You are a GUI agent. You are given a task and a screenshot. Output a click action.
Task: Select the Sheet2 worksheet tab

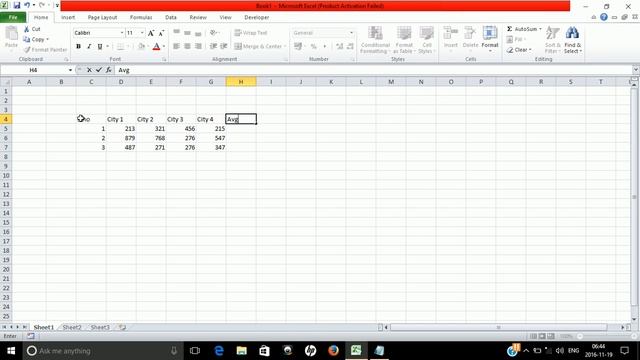click(x=72, y=327)
